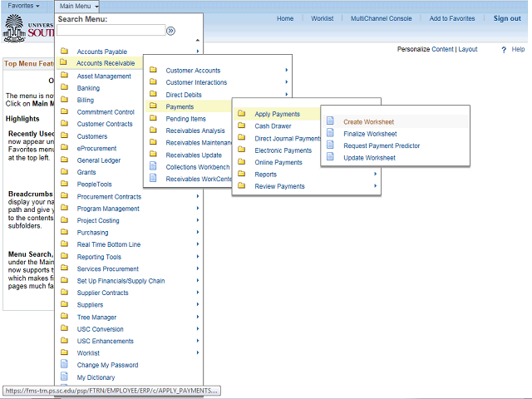Click the Add to Favorites link

coord(452,18)
